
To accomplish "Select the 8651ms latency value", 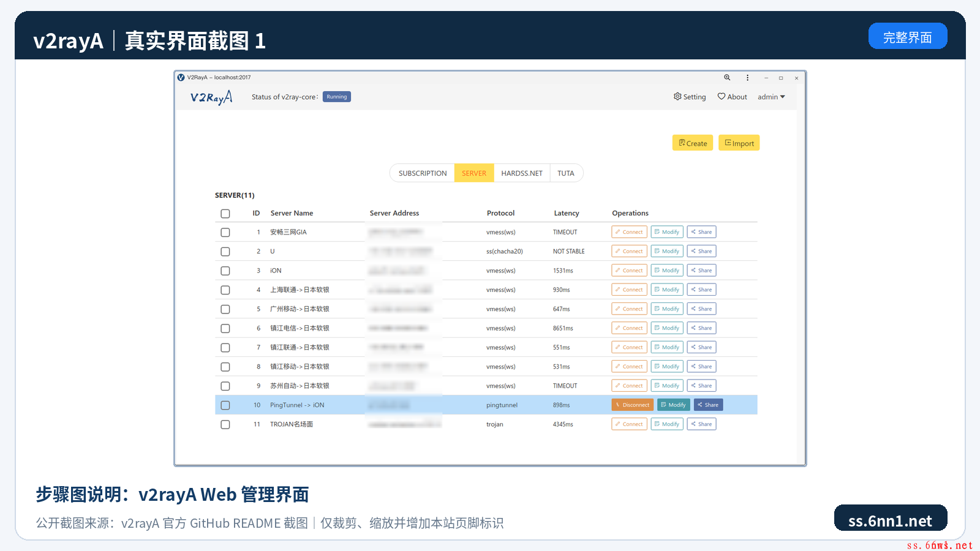I will coord(563,328).
